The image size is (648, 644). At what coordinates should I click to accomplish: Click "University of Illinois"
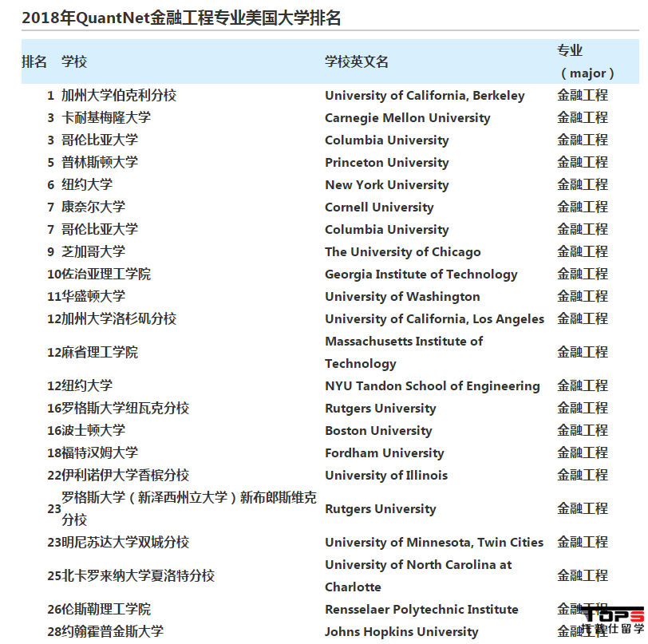click(386, 475)
